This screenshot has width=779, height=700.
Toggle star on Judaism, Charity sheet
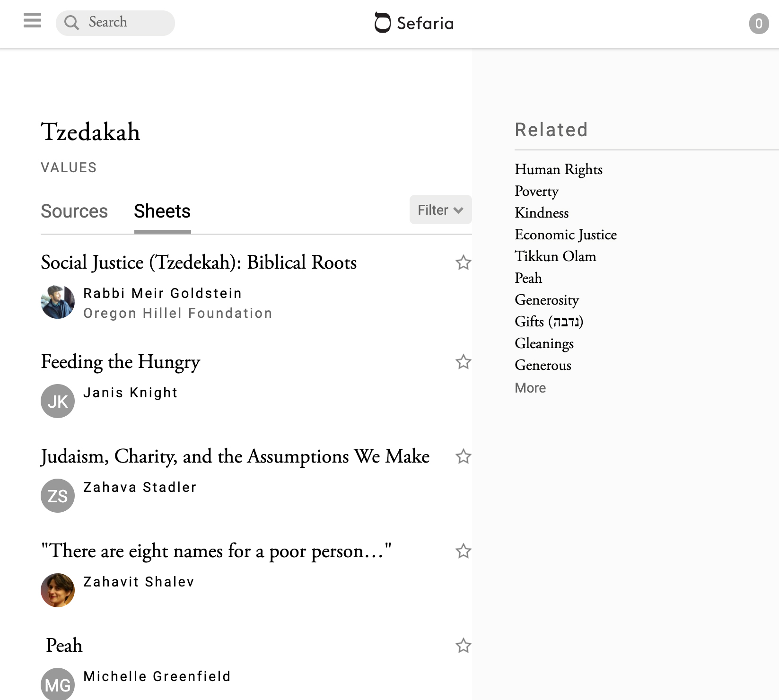pyautogui.click(x=463, y=456)
